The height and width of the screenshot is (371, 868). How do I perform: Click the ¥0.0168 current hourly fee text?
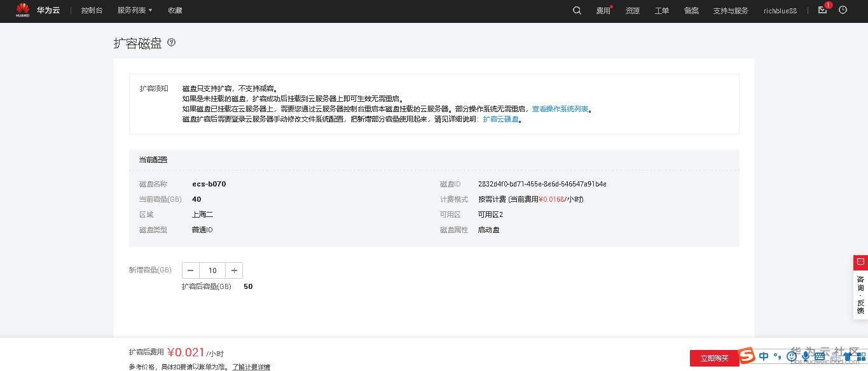coord(551,199)
